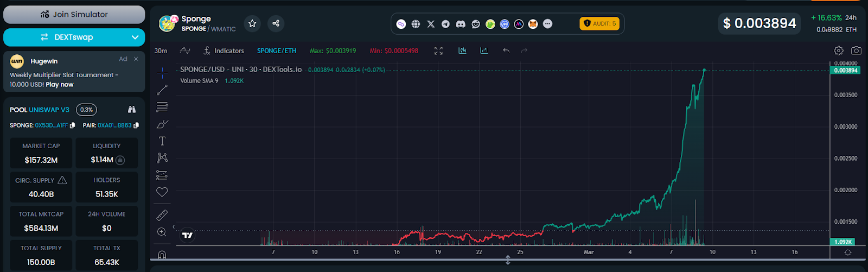The image size is (868, 272).
Task: Click the TOTAL TX 65.43K card
Action: (107, 255)
